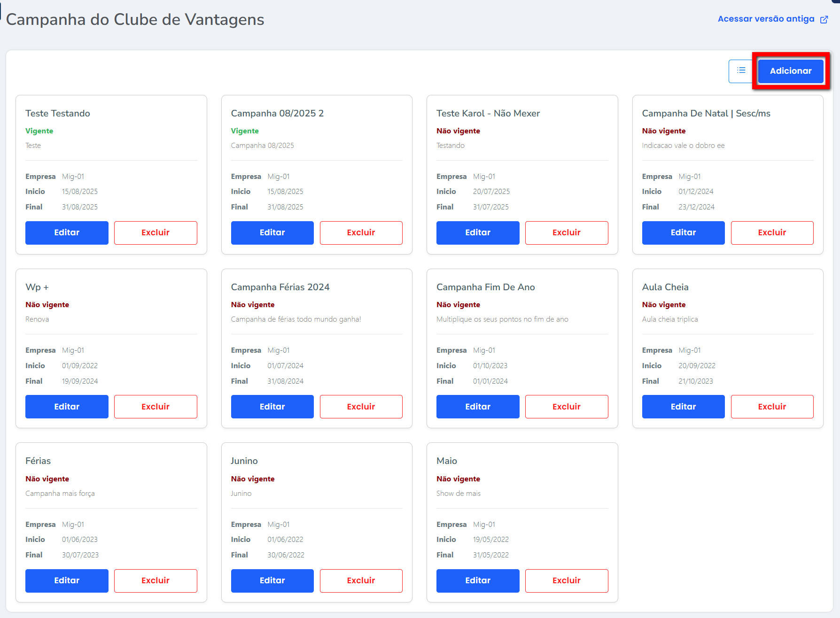The image size is (840, 618).
Task: Open the Acessar versão antiga link
Action: [766, 19]
